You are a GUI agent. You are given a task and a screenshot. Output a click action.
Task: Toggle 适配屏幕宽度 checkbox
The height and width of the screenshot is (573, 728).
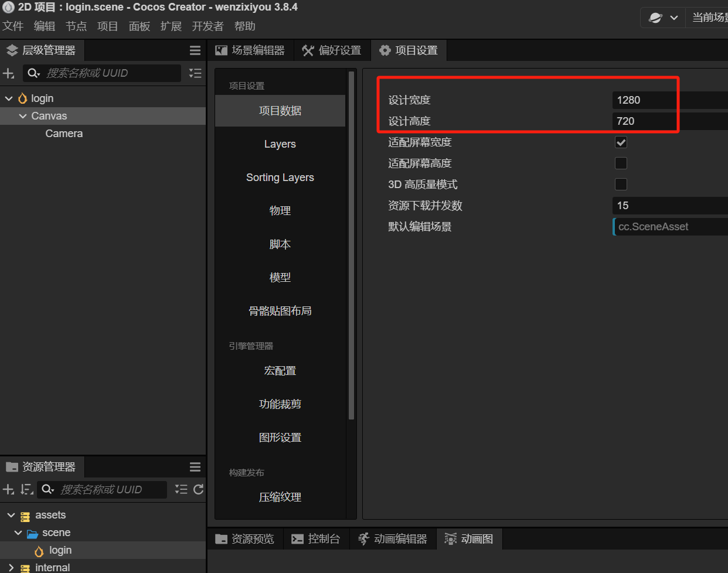621,142
